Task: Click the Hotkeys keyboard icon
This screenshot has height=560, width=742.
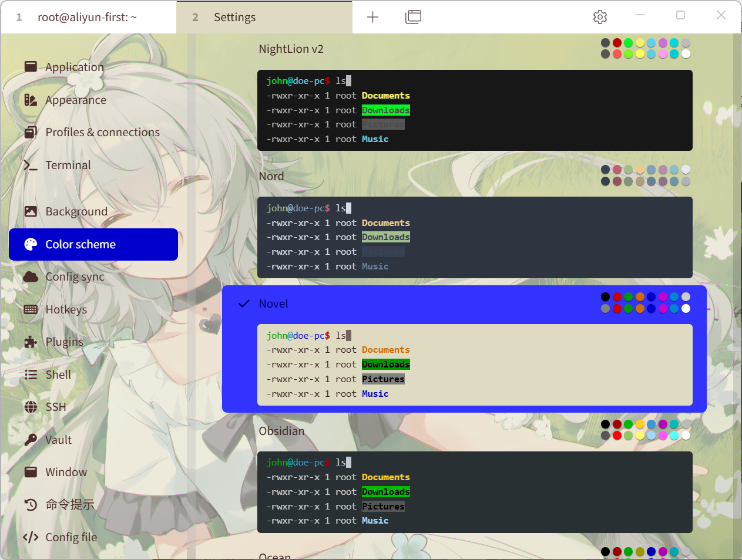Action: pyautogui.click(x=31, y=309)
